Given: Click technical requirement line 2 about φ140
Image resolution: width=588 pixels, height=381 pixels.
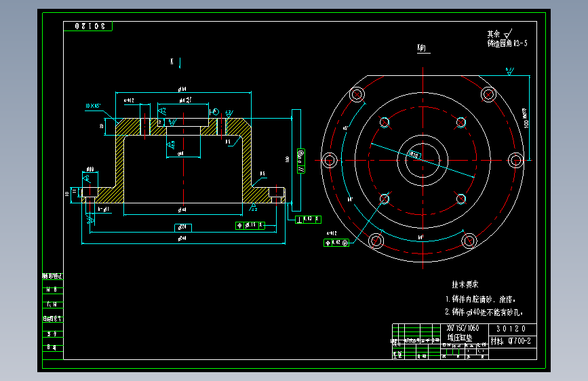Looking at the screenshot, I should coord(484,312).
